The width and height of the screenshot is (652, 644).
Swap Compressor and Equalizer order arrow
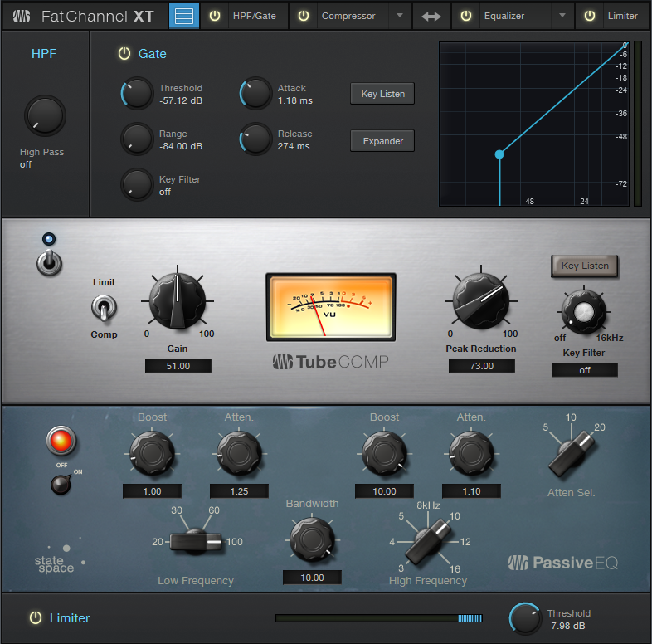coord(431,17)
